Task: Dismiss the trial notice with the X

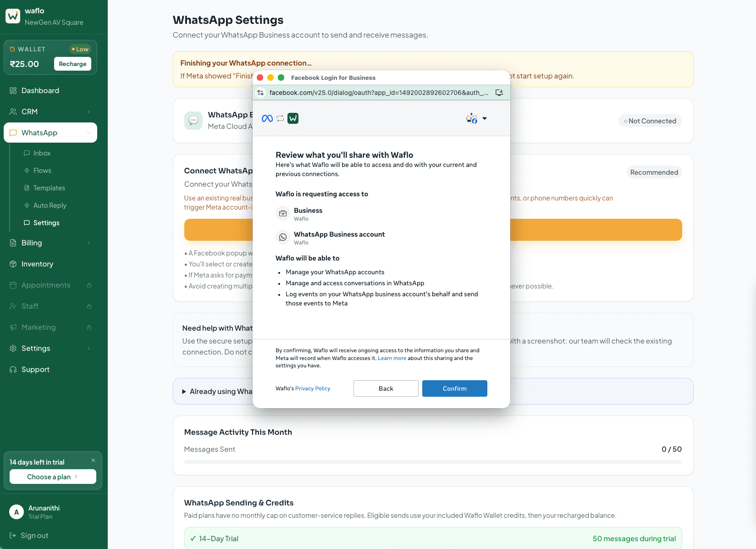Action: point(93,460)
